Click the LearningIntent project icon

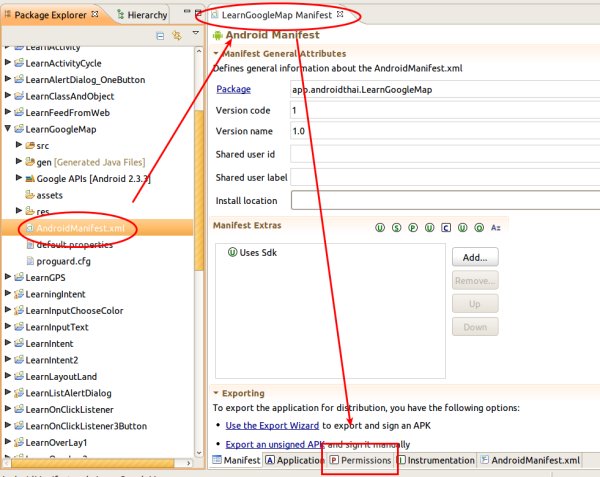19,294
